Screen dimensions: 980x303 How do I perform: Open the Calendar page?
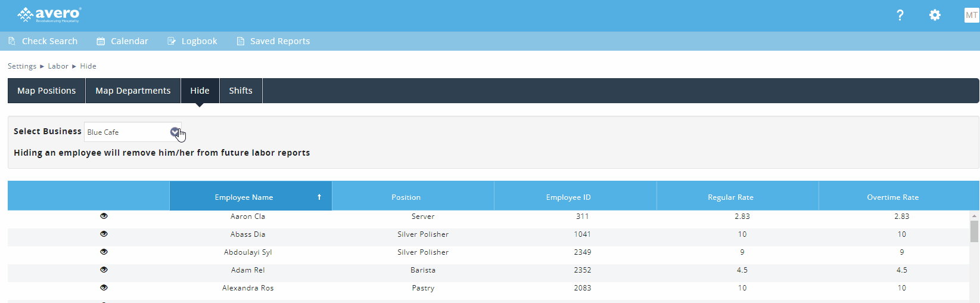pyautogui.click(x=122, y=41)
